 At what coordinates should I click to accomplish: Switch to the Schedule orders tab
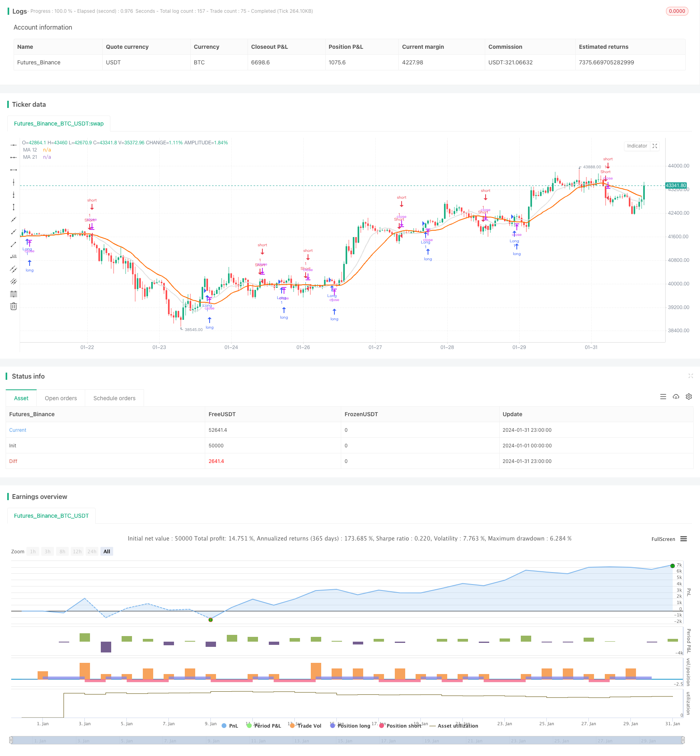114,398
